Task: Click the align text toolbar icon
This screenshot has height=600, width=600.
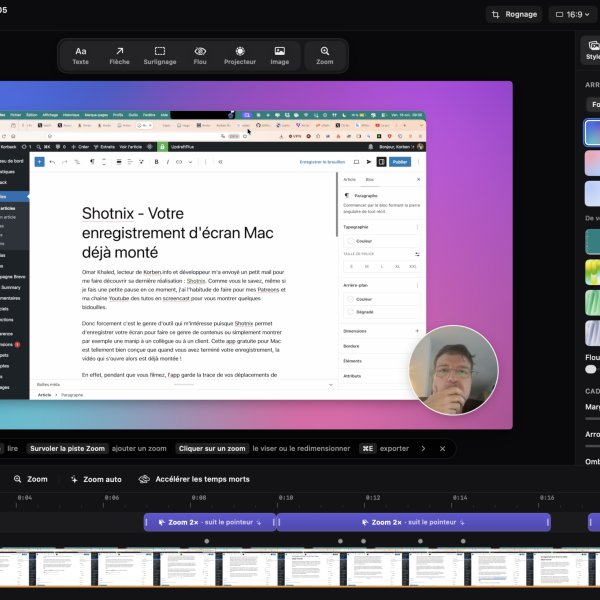Action: [130, 162]
